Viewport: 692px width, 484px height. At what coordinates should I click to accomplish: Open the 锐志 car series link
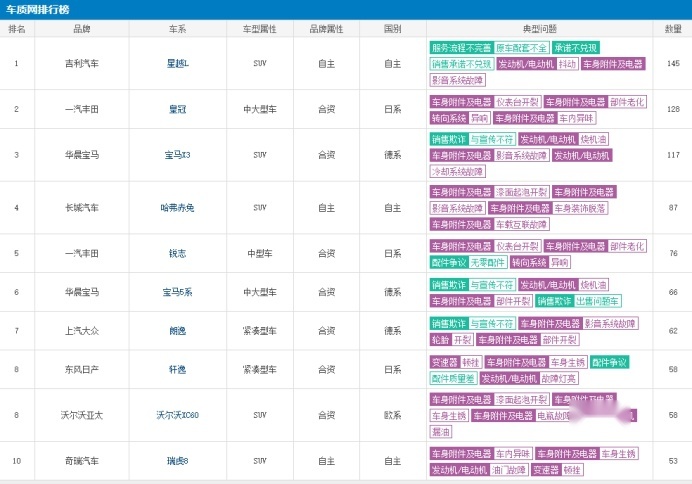tap(177, 253)
